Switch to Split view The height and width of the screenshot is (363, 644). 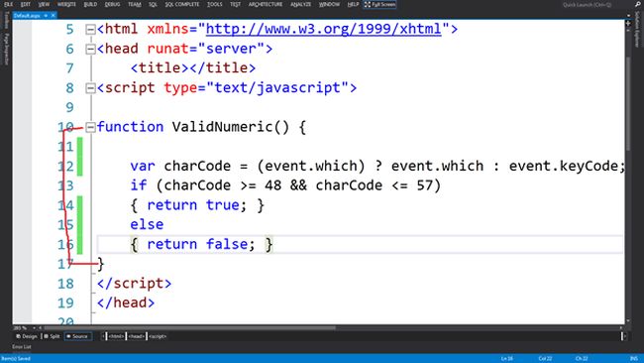(x=53, y=336)
